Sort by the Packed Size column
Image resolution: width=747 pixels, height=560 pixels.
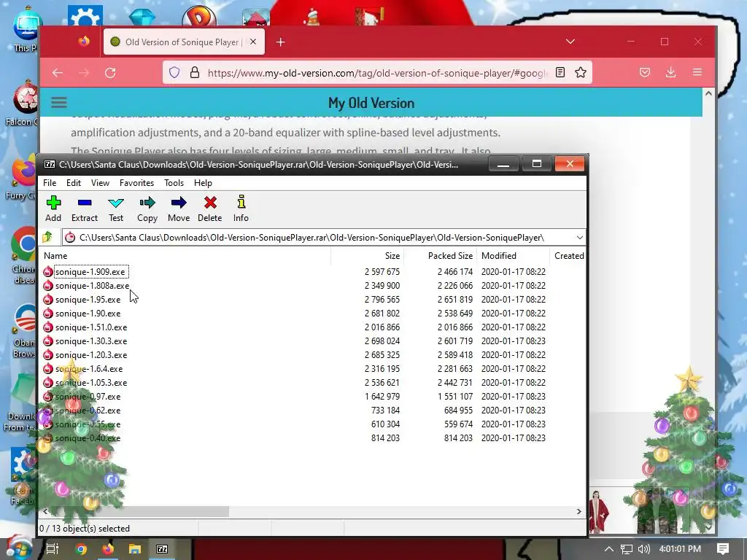tap(440, 256)
